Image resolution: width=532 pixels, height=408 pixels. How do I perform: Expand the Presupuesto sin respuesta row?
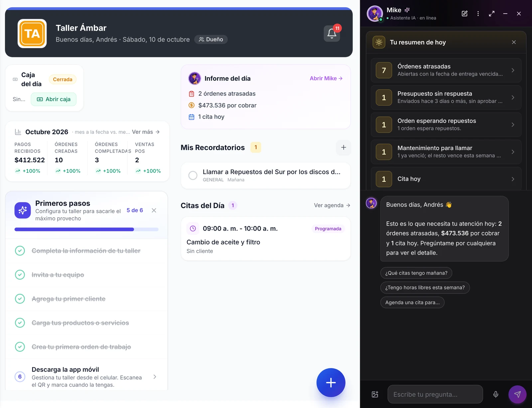pos(446,98)
